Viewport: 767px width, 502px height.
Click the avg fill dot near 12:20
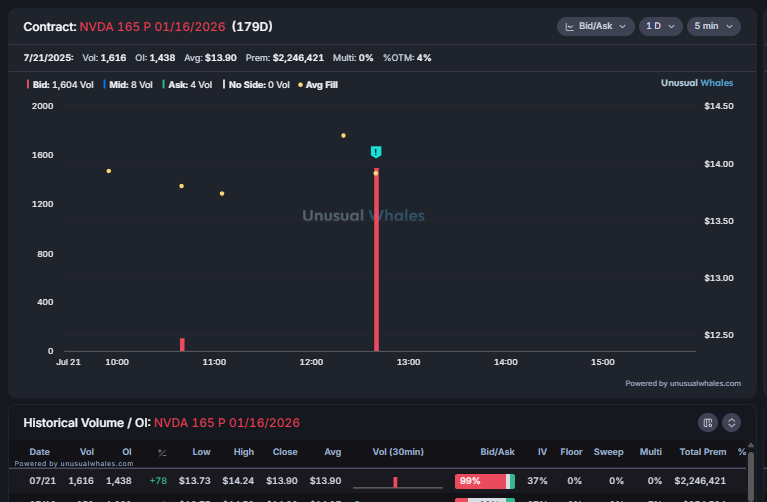click(x=343, y=136)
